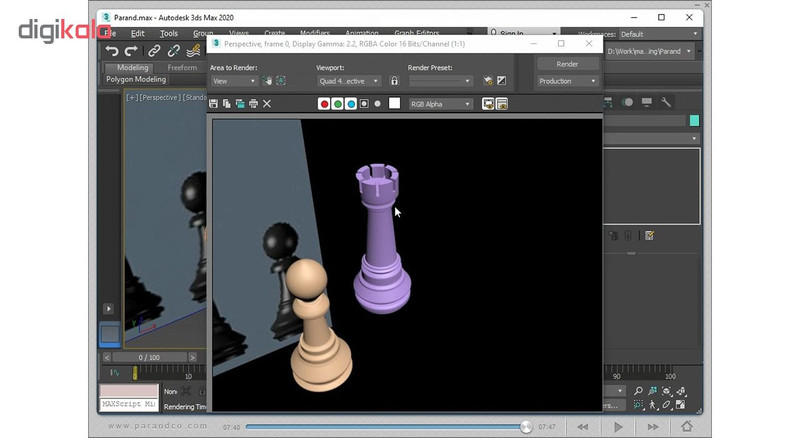The image size is (800, 438).
Task: Open the mini curve editor icon
Action: (x=115, y=373)
